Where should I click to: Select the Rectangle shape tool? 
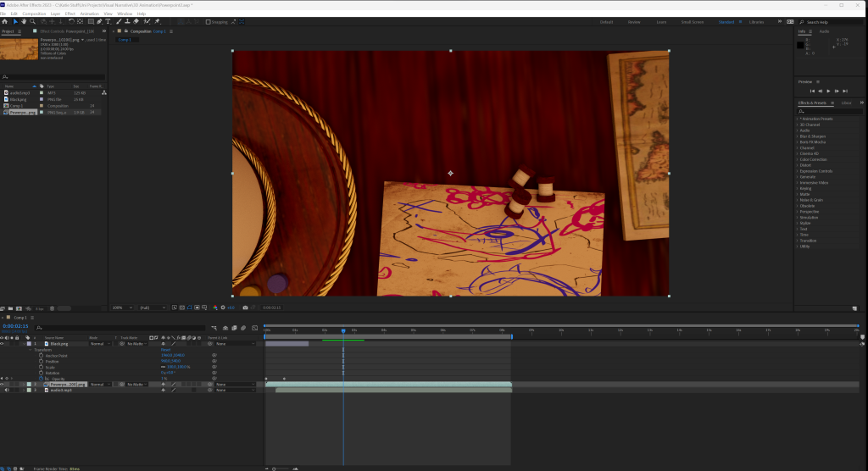(x=89, y=21)
